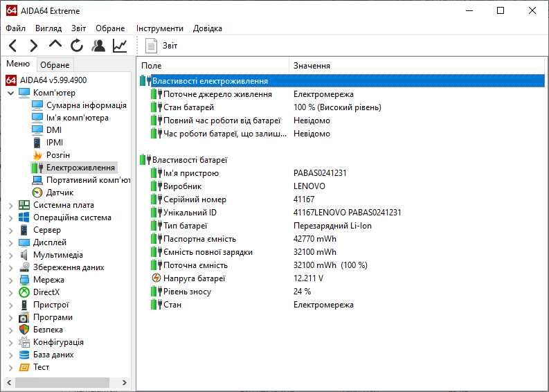This screenshot has height=392, width=549.
Task: Select the Тип батареї row
Action: pyautogui.click(x=342, y=226)
